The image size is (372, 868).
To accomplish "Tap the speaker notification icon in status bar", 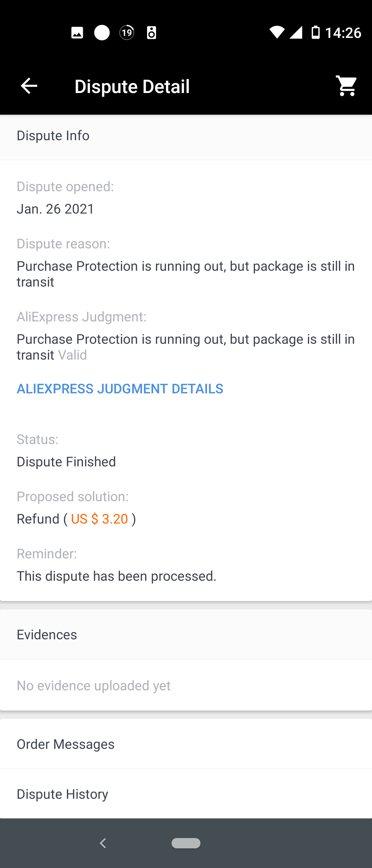I will [152, 33].
